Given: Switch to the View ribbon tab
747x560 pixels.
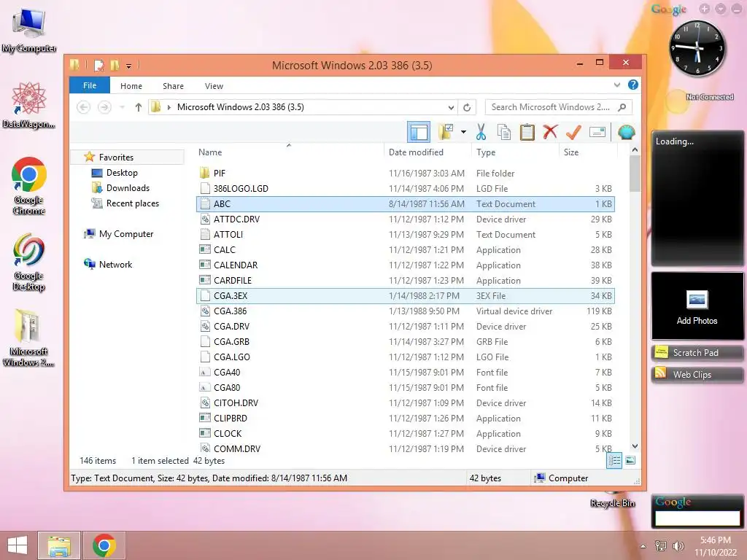Looking at the screenshot, I should [x=214, y=86].
